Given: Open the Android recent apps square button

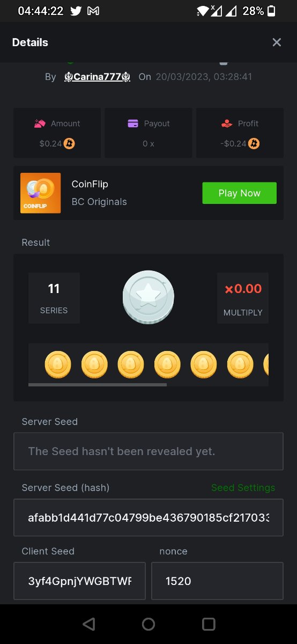Looking at the screenshot, I should pos(209,624).
